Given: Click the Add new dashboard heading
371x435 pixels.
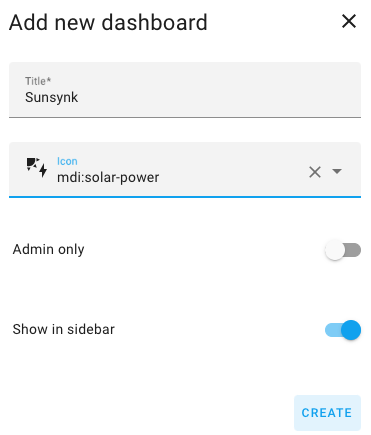Looking at the screenshot, I should click(x=108, y=23).
